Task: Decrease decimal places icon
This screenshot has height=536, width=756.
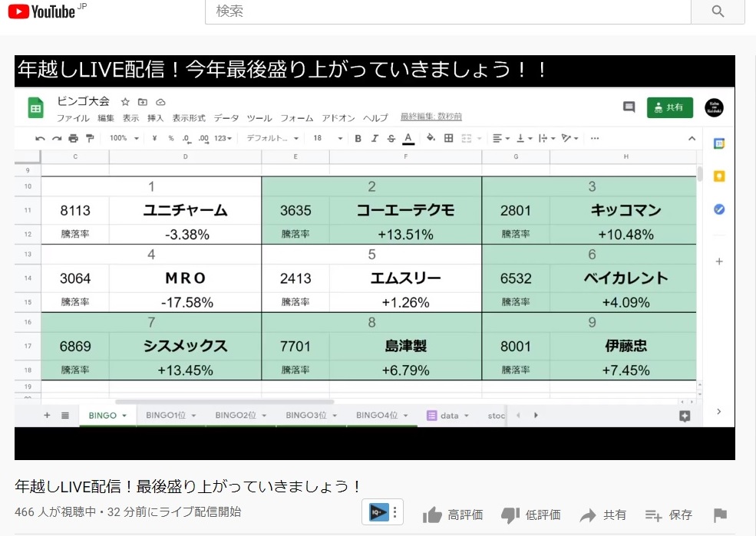Action: (x=187, y=139)
